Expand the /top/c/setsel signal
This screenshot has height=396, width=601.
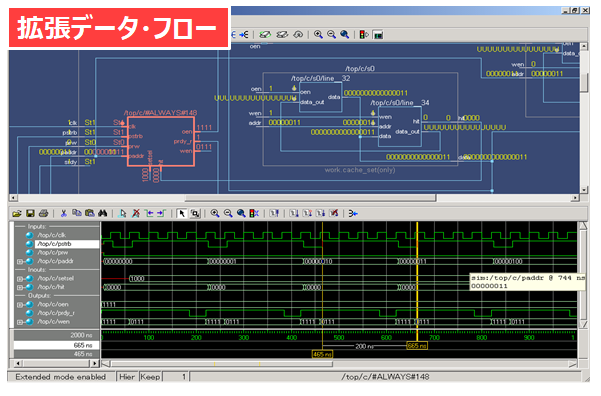click(19, 279)
